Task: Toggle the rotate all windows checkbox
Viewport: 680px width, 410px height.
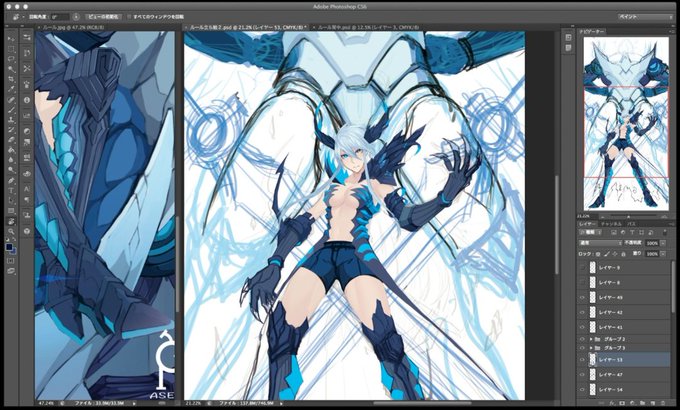Action: tap(129, 16)
